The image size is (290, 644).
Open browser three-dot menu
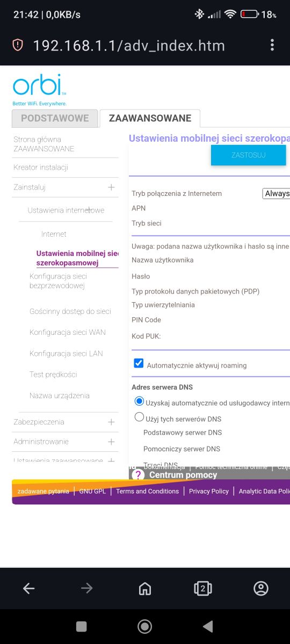273,45
